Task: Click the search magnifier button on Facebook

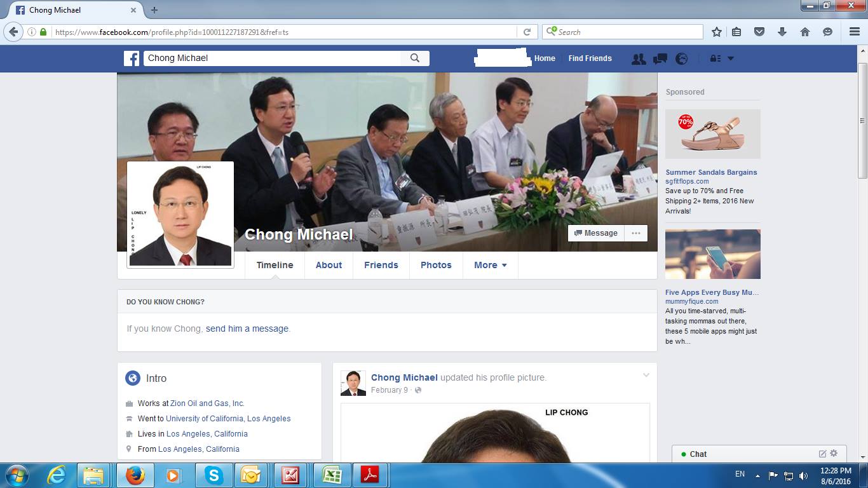Action: click(x=415, y=58)
